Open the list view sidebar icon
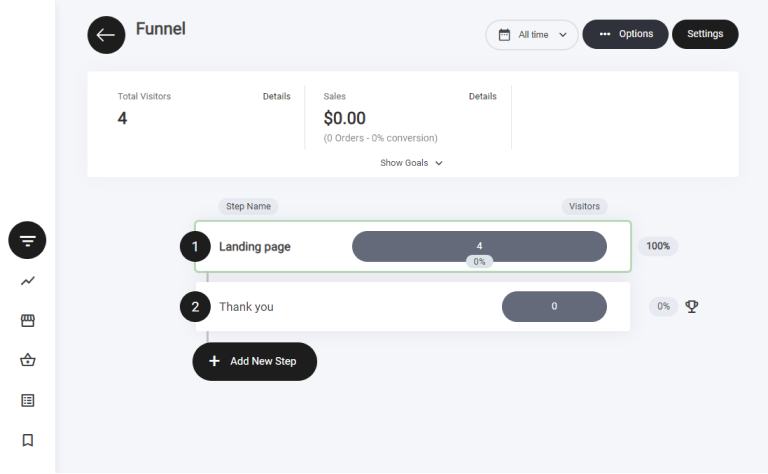The height and width of the screenshot is (474, 768). pyautogui.click(x=27, y=400)
